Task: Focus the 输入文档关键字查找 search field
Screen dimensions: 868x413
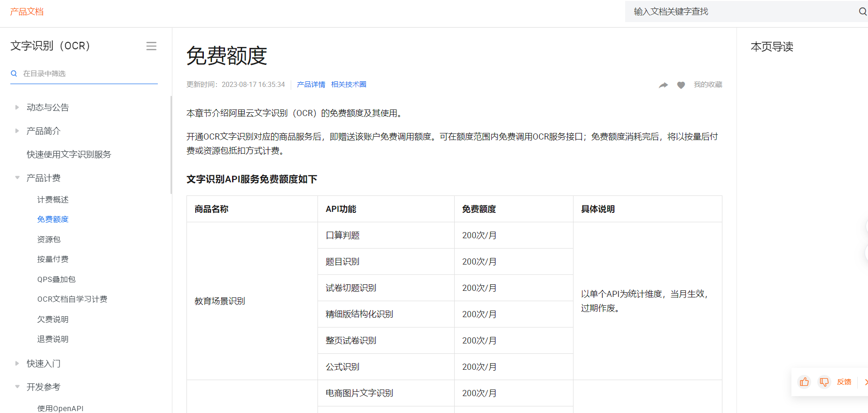Action: [746, 11]
